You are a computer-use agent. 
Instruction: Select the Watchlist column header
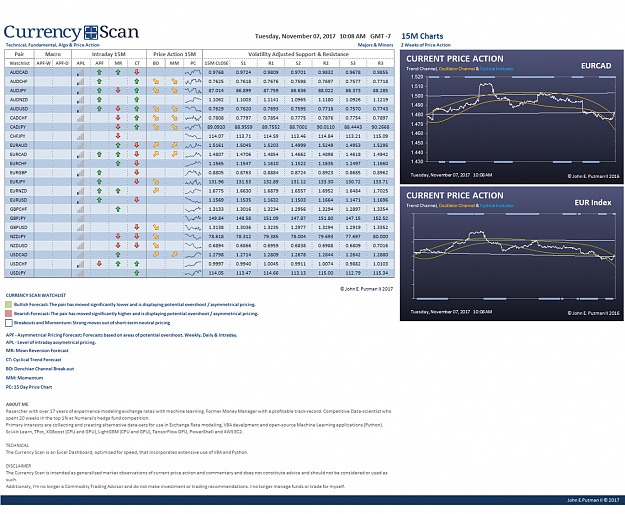click(19, 63)
